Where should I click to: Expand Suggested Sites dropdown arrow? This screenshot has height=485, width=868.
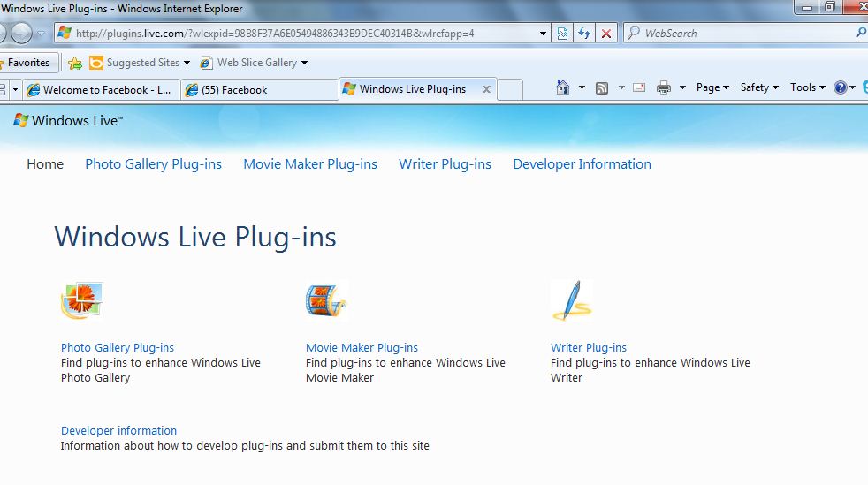(187, 63)
